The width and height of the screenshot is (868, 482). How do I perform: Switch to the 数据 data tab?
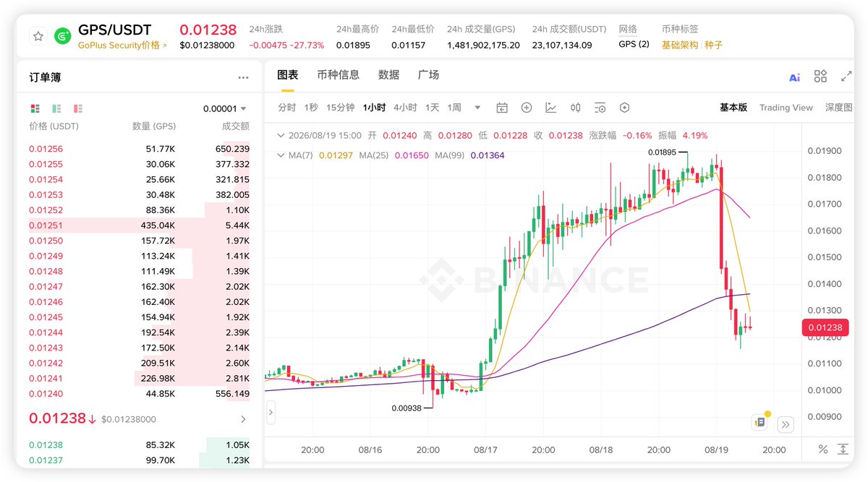pos(388,74)
